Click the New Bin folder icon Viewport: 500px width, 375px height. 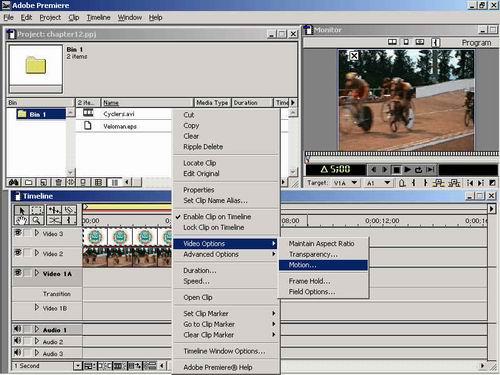pos(29,182)
